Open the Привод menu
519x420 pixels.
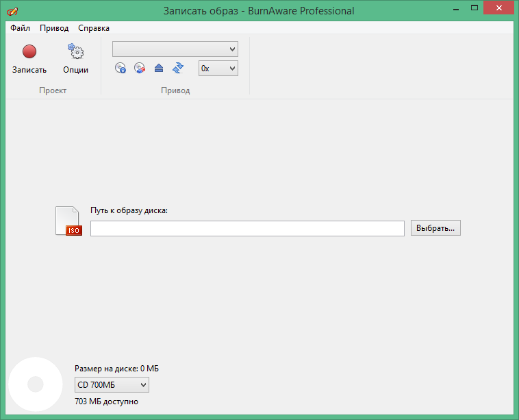point(54,28)
